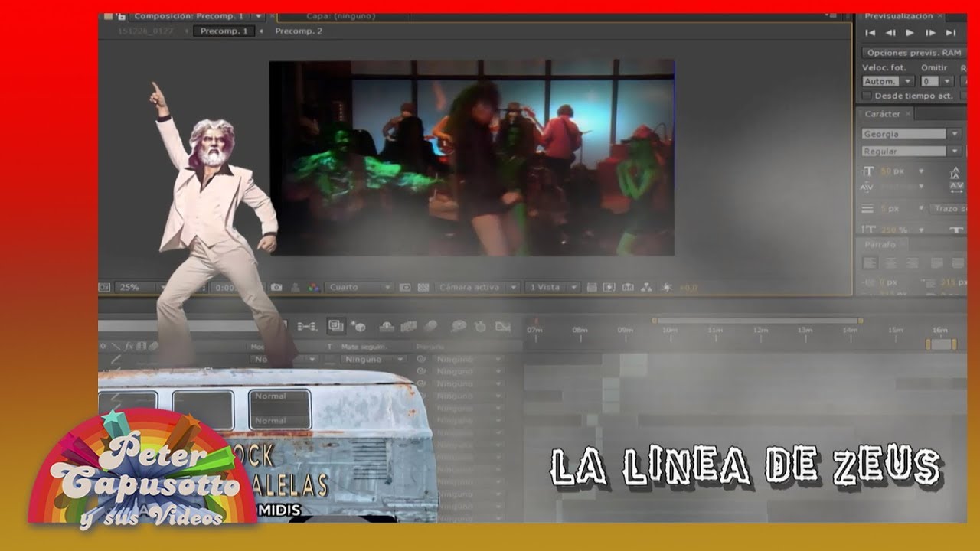Screen dimensions: 980x551
Task: Open the 1 Vista layout dropdown
Action: (554, 288)
